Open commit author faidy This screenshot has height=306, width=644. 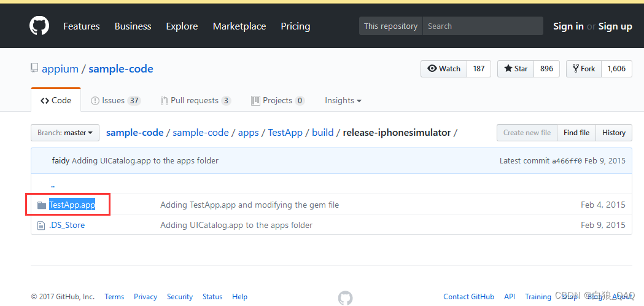pos(61,161)
